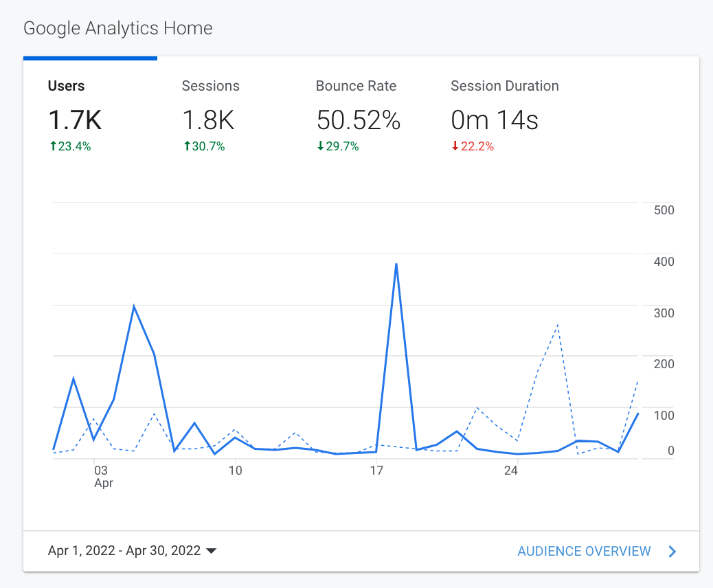This screenshot has height=588, width=713.
Task: Click the 24 date axis label
Action: [x=510, y=471]
